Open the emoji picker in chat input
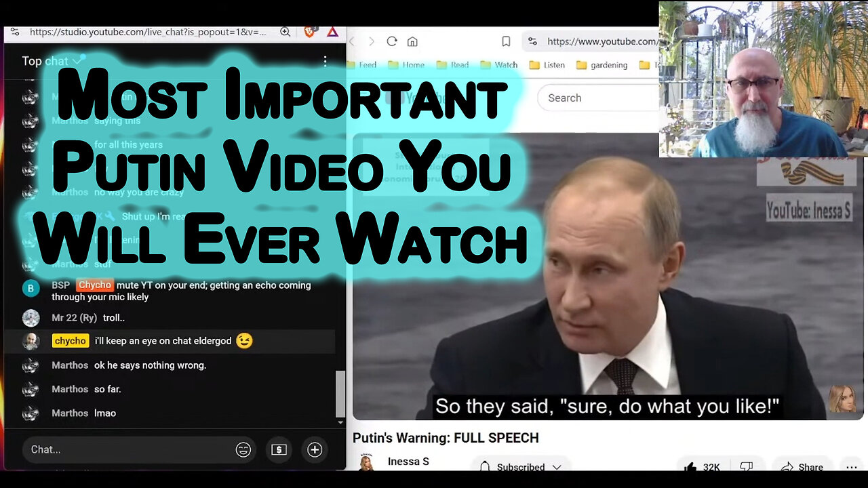Viewport: 868px width, 488px height. tap(243, 449)
